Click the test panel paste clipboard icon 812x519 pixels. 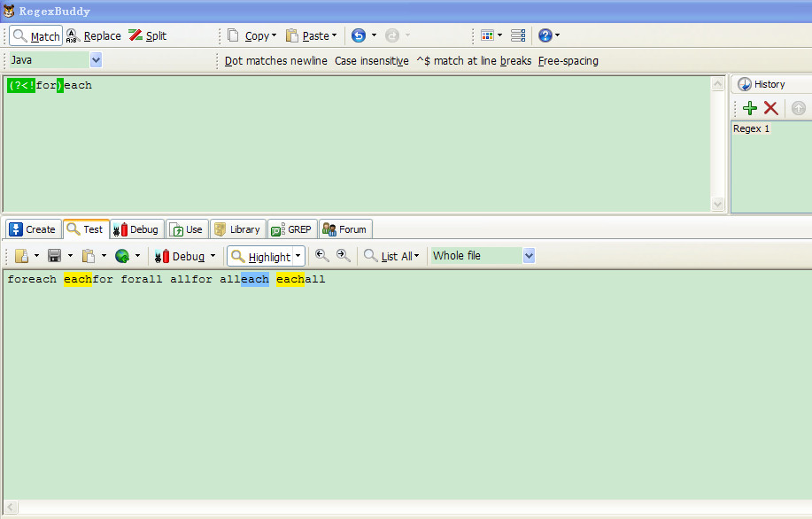point(89,256)
